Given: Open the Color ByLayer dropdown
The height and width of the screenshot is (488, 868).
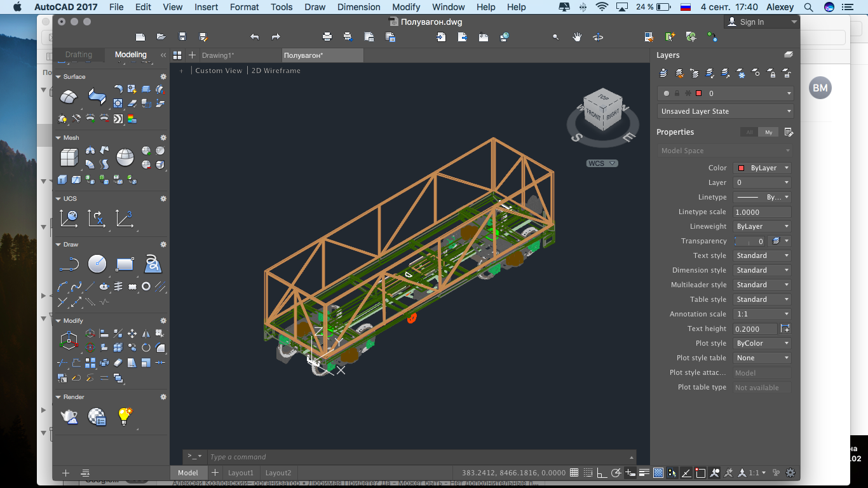Looking at the screenshot, I should 763,168.
